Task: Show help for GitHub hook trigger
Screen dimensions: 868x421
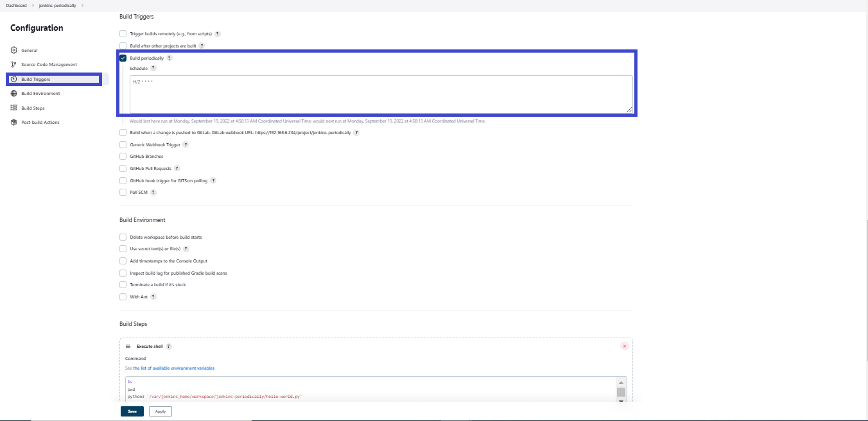Action: 213,180
